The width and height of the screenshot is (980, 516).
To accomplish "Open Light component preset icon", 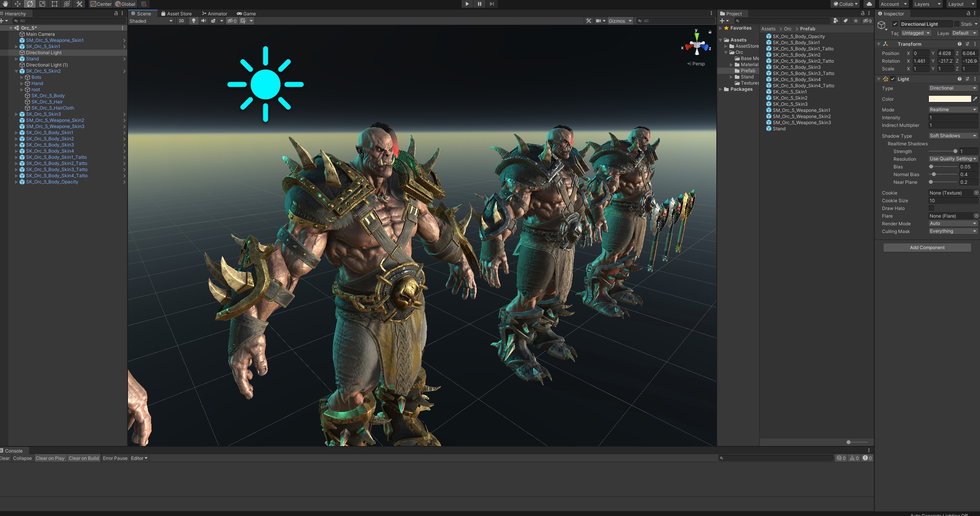I will point(967,79).
